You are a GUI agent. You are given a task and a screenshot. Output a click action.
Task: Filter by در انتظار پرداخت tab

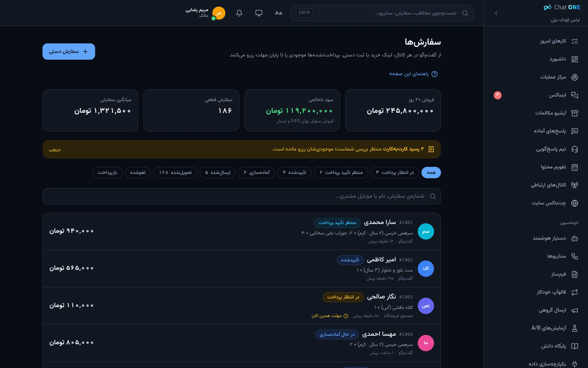point(395,173)
